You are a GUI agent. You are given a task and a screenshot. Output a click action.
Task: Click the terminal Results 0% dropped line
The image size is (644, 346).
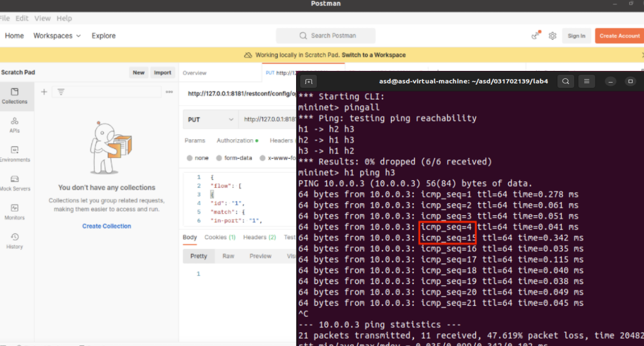click(395, 162)
